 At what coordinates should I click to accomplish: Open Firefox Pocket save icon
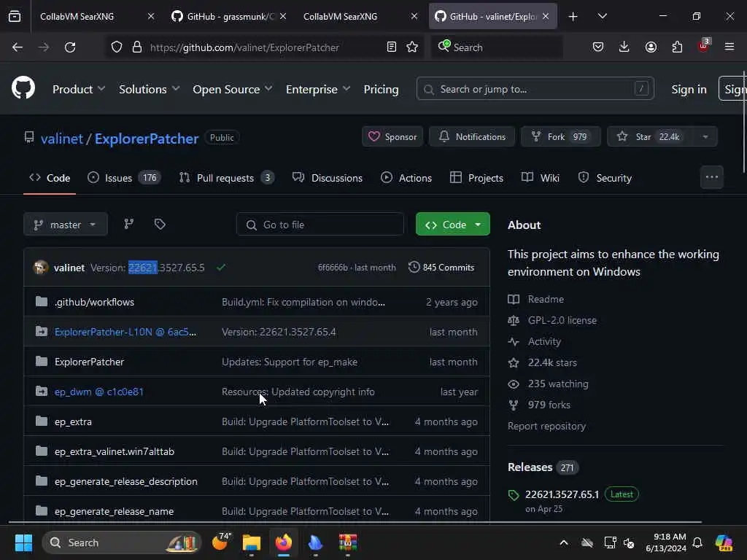pos(598,47)
